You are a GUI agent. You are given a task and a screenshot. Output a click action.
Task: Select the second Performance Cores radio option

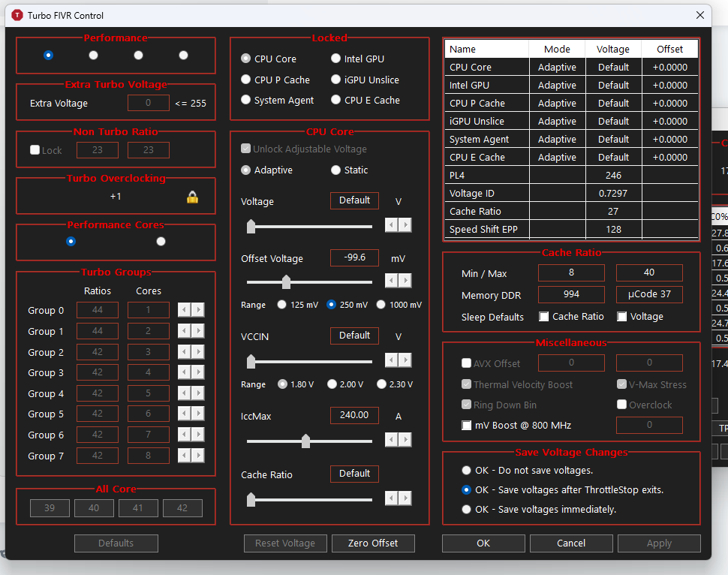click(x=161, y=242)
